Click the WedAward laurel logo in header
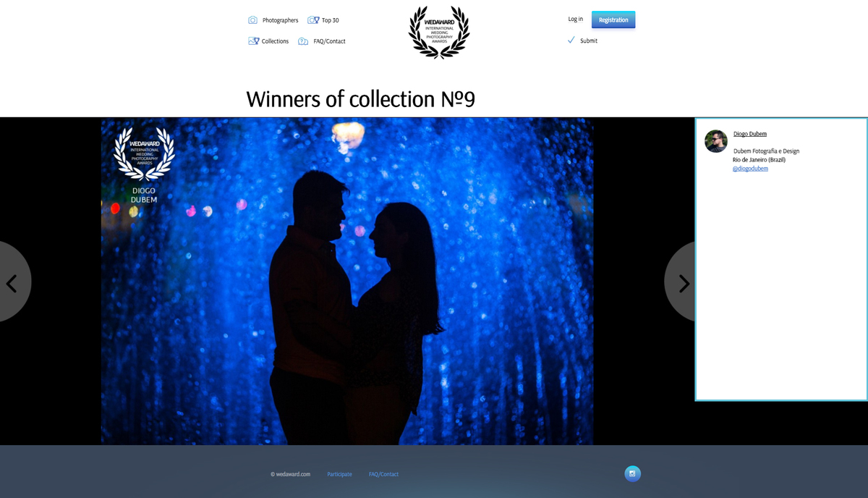This screenshot has width=868, height=498. (438, 32)
